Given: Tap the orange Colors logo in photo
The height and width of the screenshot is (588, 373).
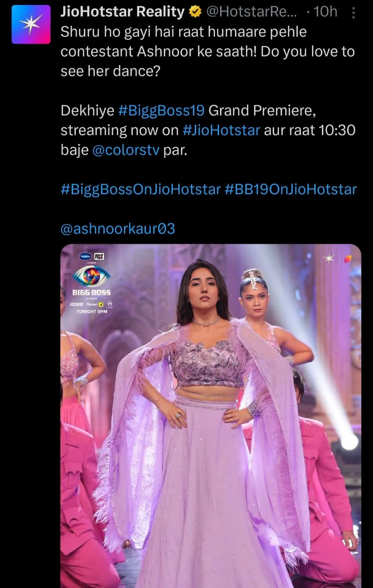Looking at the screenshot, I should coord(347,259).
